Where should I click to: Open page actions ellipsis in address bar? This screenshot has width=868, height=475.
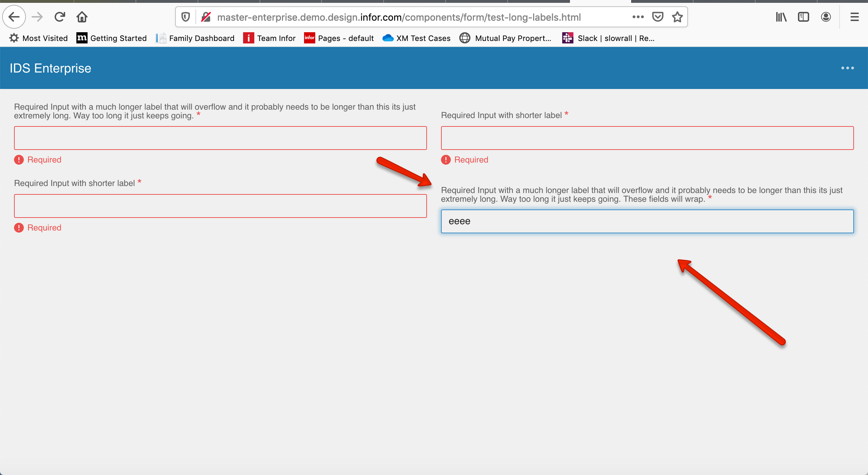click(x=638, y=17)
